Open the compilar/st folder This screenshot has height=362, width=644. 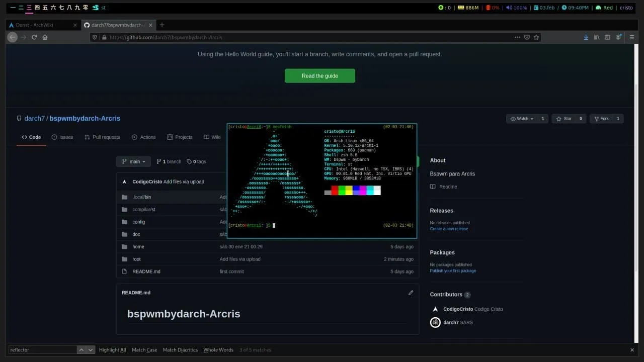[144, 209]
